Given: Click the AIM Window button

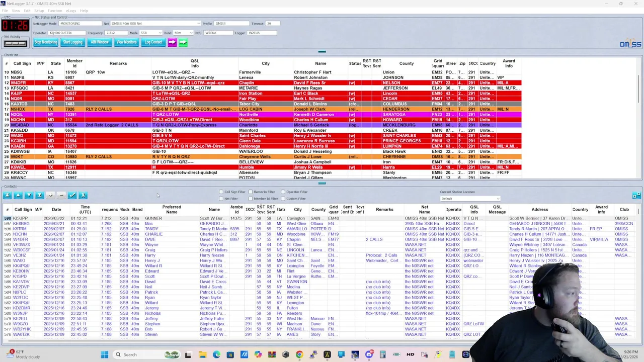Looking at the screenshot, I should [x=100, y=42].
